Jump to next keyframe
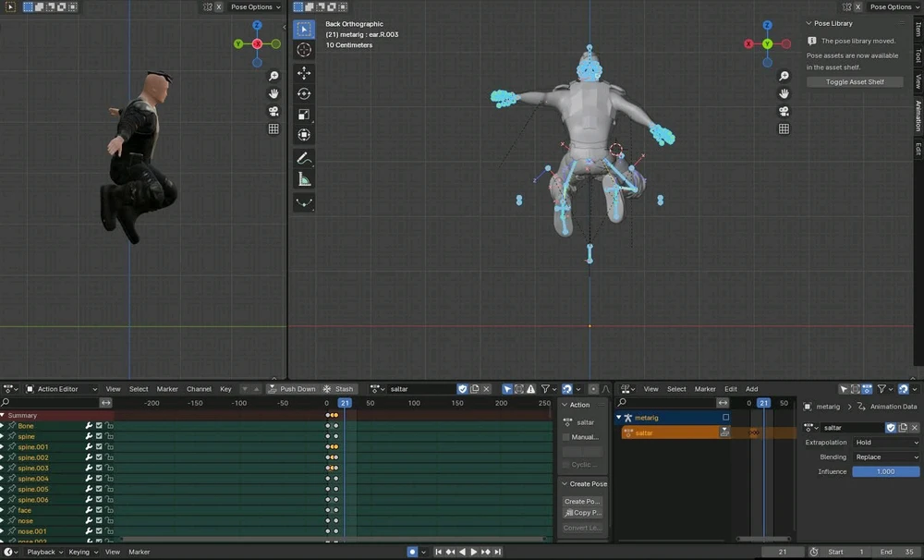This screenshot has width=924, height=560. tap(486, 552)
